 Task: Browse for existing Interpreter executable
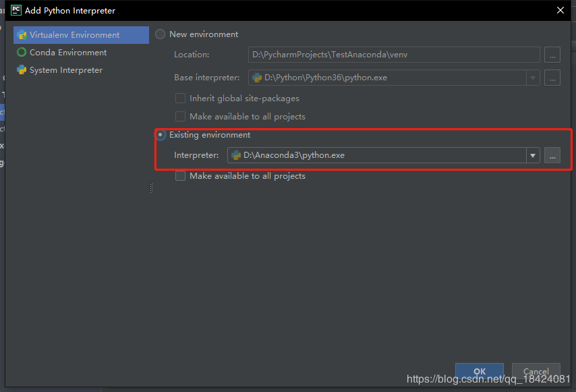[552, 155]
